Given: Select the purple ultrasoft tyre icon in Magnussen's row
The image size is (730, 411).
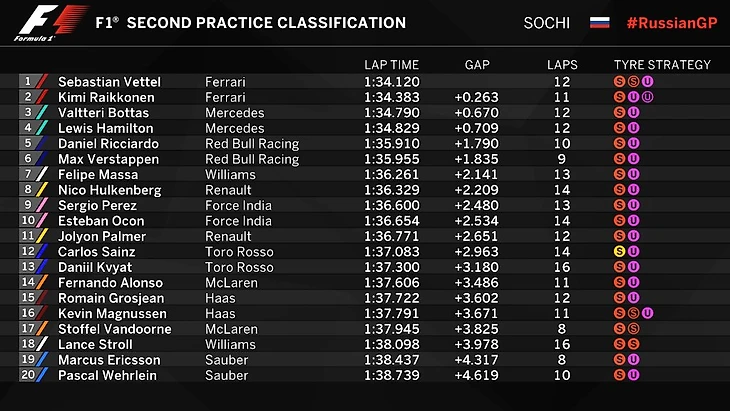Looking at the screenshot, I should [647, 313].
